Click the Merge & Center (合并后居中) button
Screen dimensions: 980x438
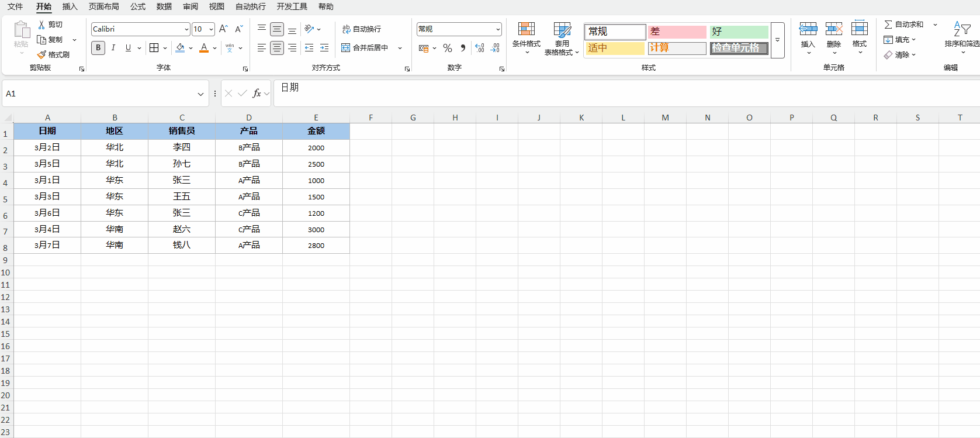point(365,48)
